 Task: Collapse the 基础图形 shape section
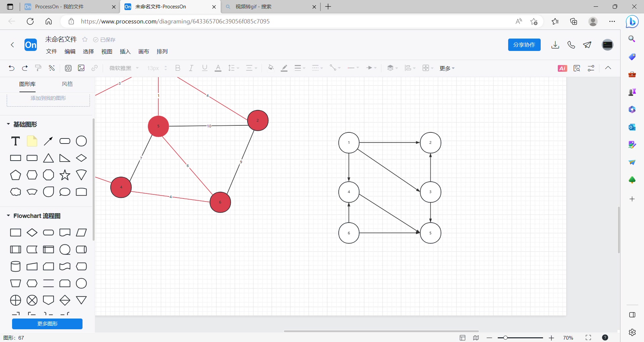8,124
